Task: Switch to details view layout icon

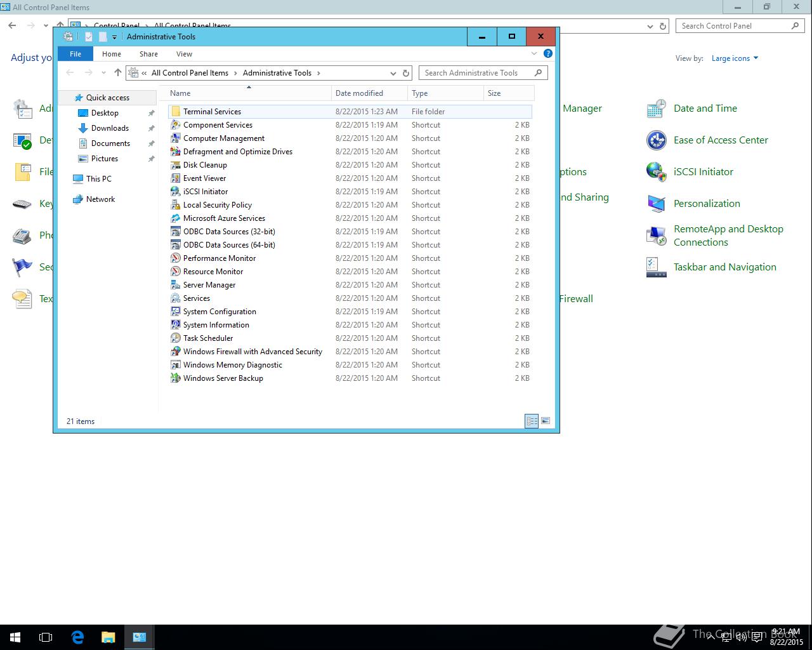Action: [532, 421]
